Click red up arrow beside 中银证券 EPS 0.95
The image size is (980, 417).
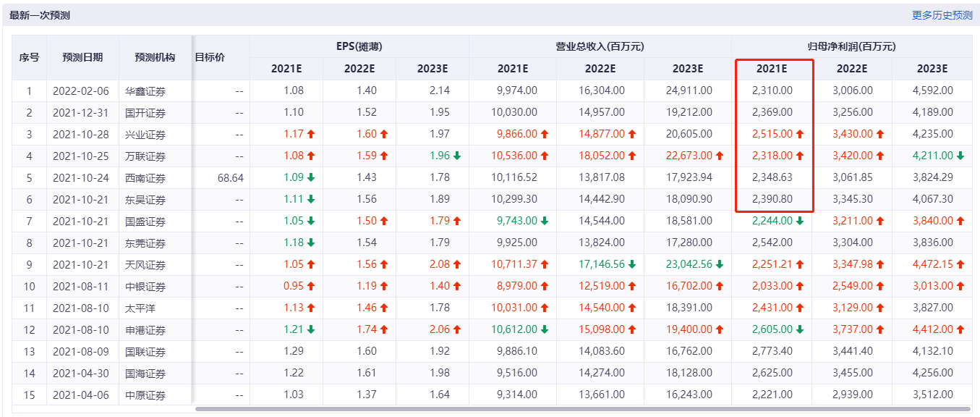coord(311,286)
